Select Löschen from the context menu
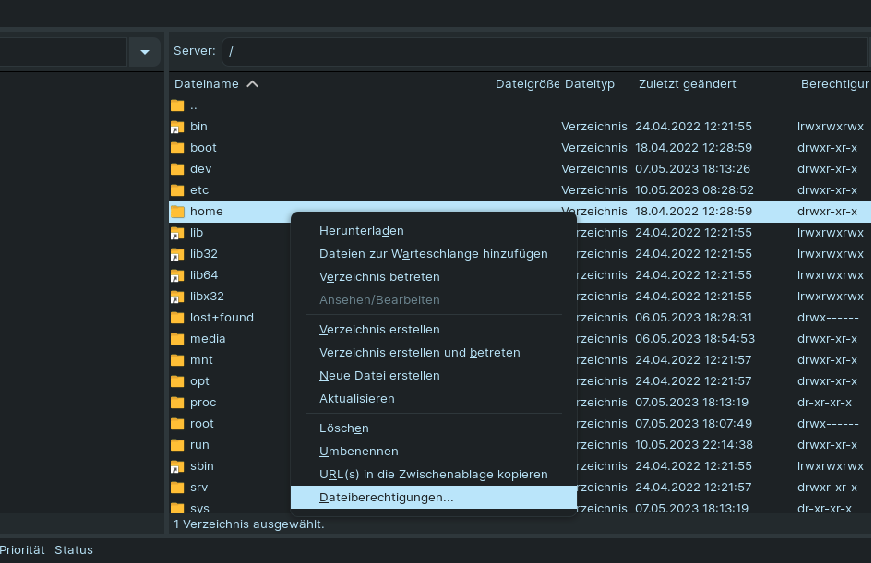Image resolution: width=871 pixels, height=563 pixels. click(x=343, y=428)
